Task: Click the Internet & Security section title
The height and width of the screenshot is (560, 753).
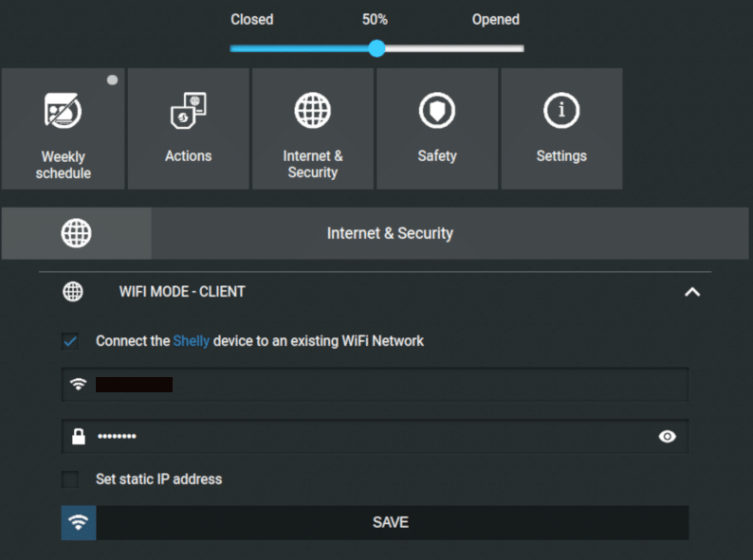Action: click(390, 233)
